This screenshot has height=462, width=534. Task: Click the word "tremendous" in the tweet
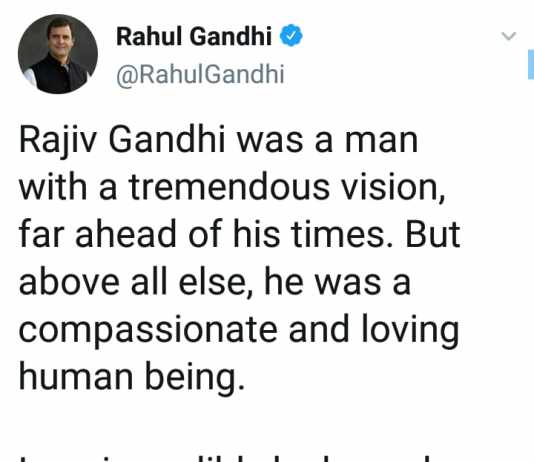tap(229, 187)
